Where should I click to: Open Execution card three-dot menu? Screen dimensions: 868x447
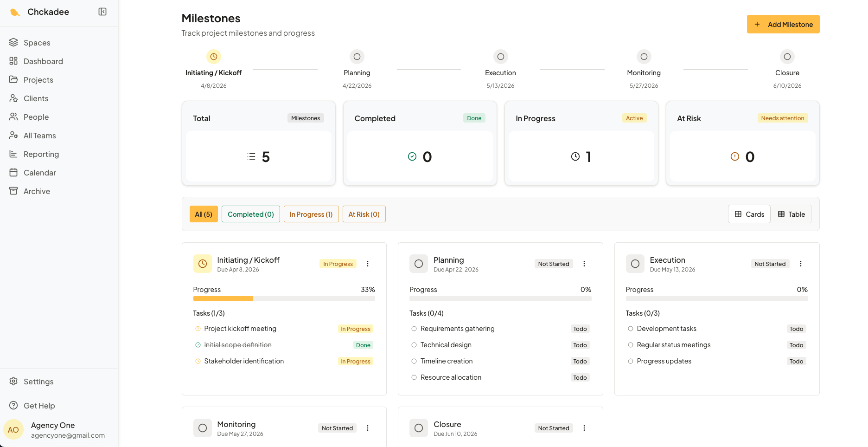[x=801, y=264]
